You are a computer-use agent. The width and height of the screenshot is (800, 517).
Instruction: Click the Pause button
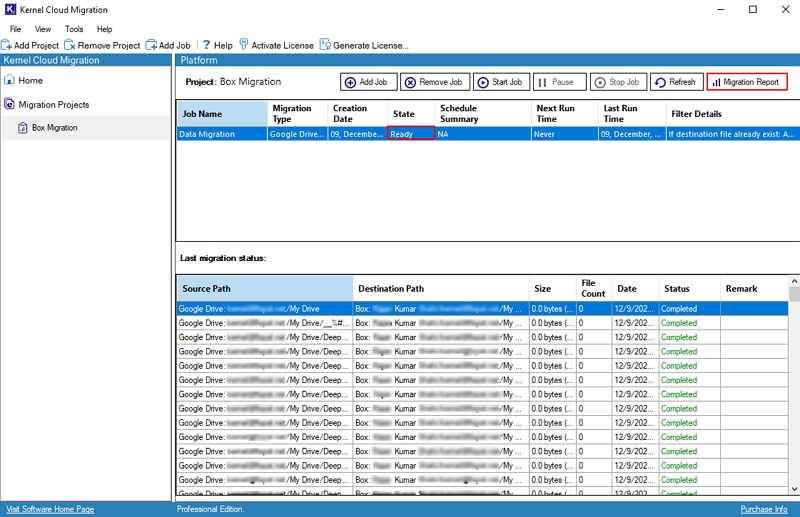point(558,82)
